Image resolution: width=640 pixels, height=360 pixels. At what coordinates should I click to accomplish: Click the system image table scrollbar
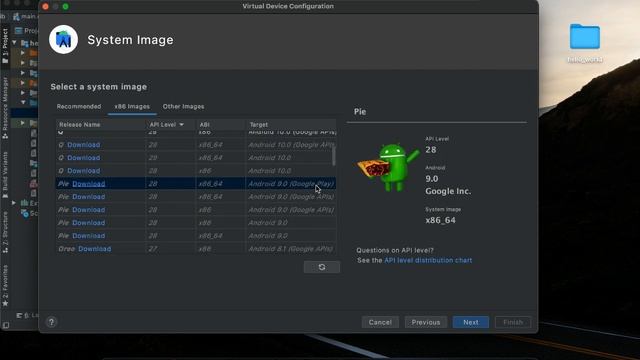[x=333, y=156]
